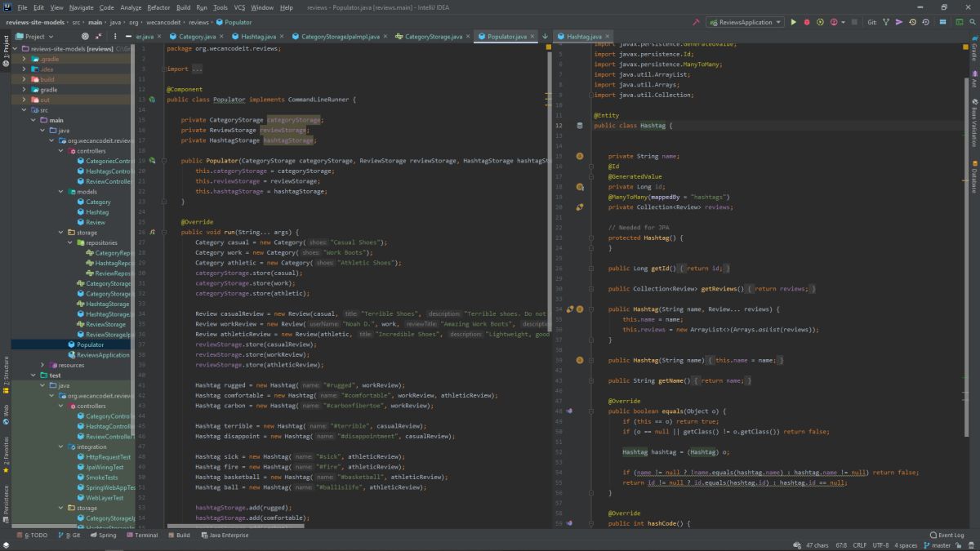
Task: Select Populator file in project tree
Action: (90, 344)
